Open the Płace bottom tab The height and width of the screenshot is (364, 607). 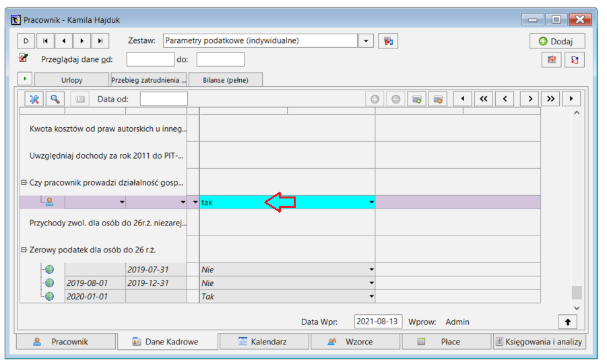(447, 342)
